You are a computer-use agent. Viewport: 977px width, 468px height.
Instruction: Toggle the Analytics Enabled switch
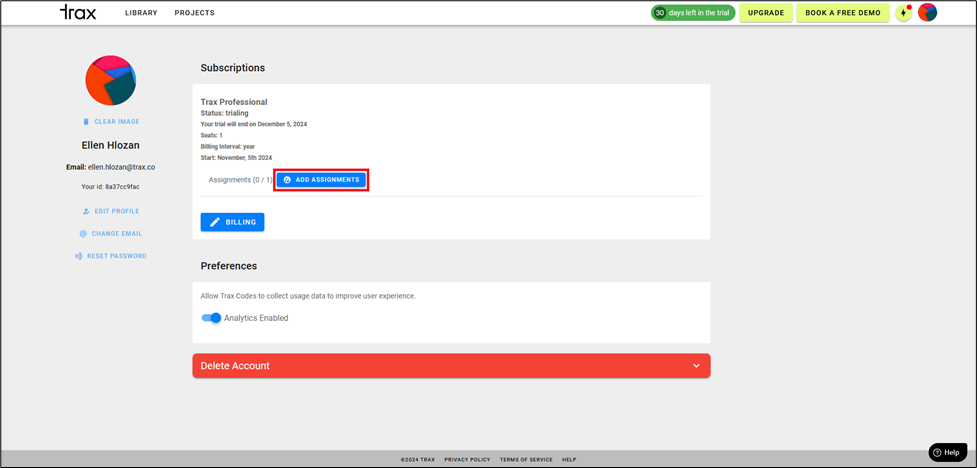click(211, 318)
